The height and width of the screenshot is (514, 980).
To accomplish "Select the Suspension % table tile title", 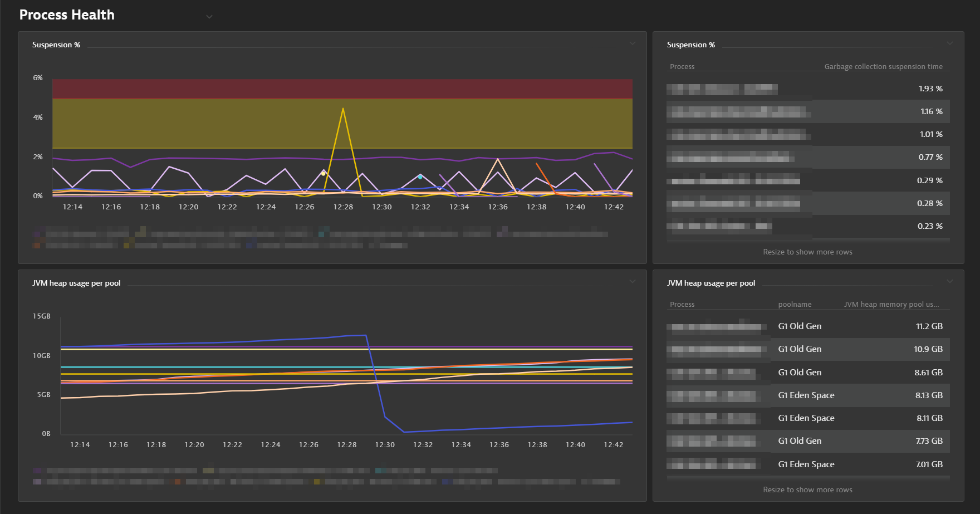I will 691,45.
